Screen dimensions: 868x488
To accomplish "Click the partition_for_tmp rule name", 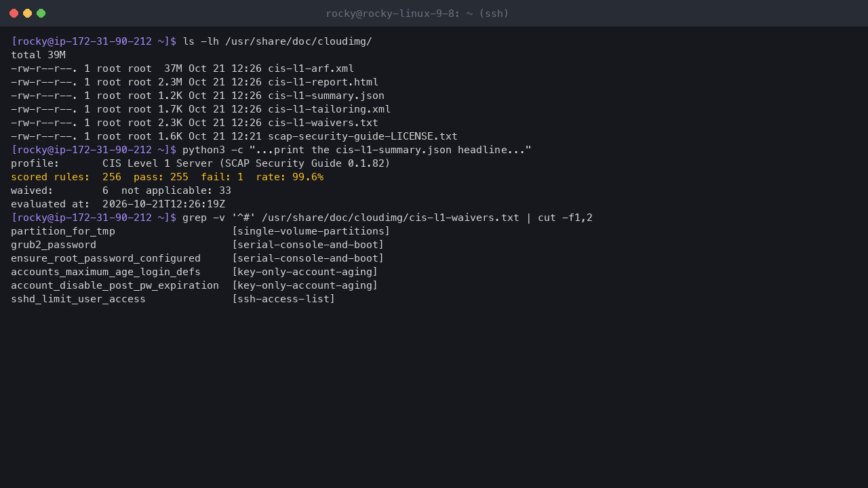I will pyautogui.click(x=63, y=231).
